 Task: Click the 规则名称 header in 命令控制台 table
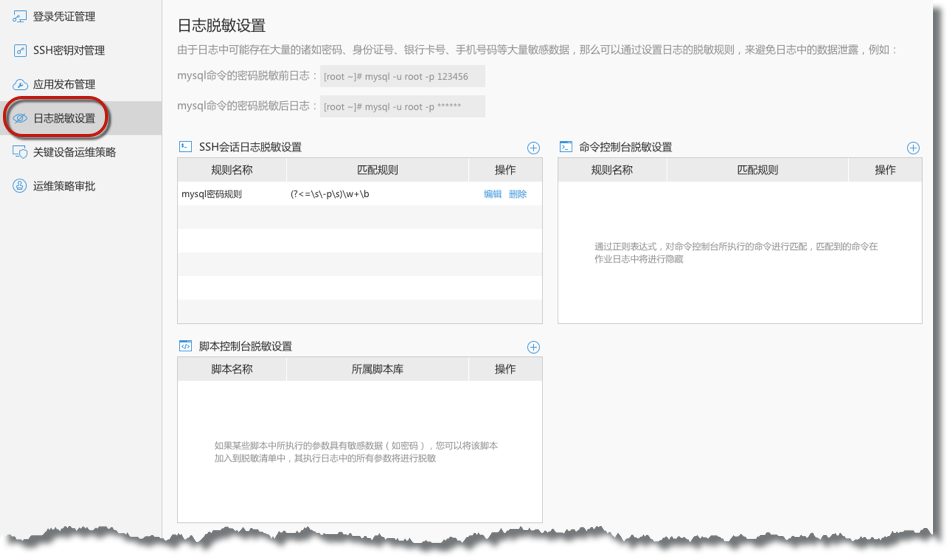pos(612,170)
